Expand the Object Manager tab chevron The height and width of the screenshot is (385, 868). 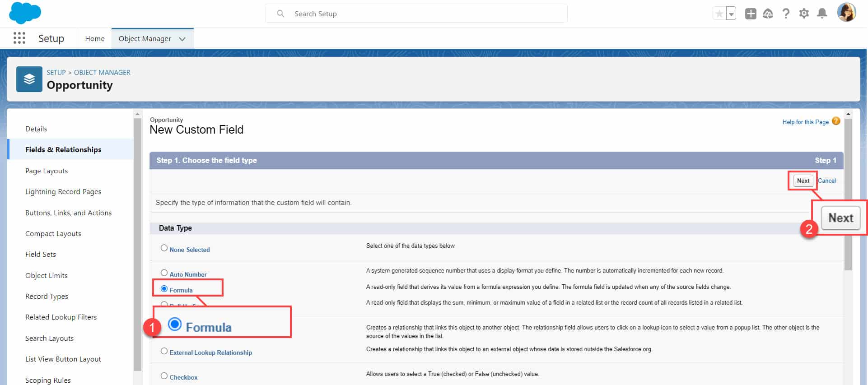[182, 39]
